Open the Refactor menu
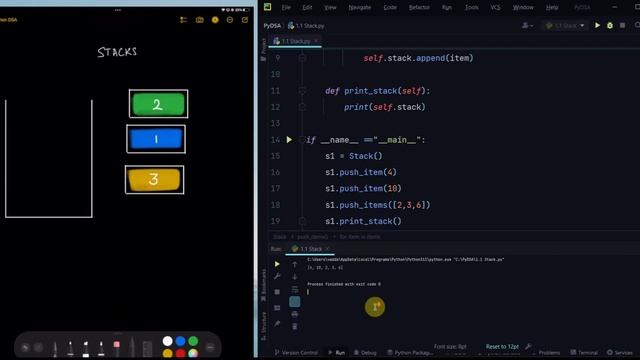The height and width of the screenshot is (360, 640). click(x=419, y=7)
